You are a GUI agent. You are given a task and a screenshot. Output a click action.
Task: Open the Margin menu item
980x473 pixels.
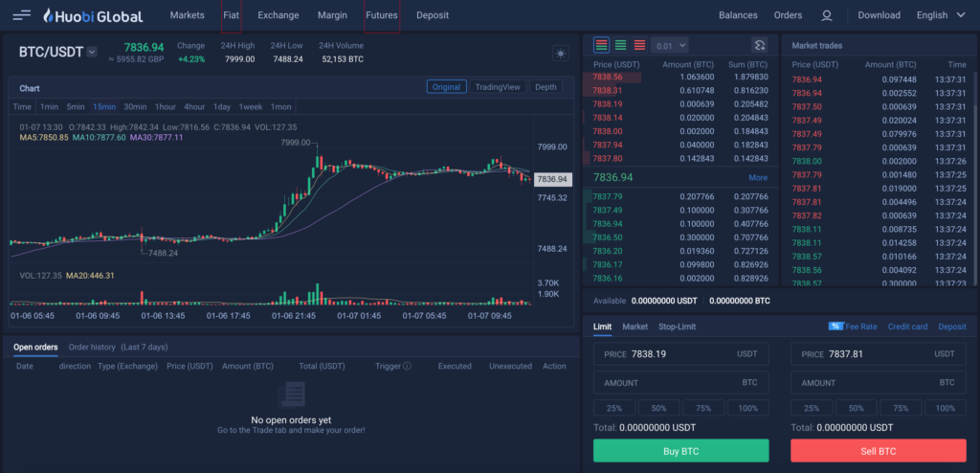pos(332,15)
